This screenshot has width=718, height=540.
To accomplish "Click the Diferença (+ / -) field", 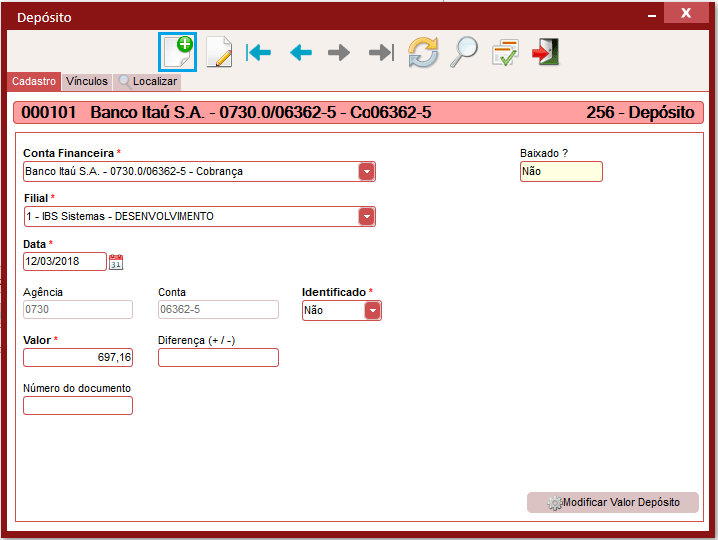I will click(218, 357).
